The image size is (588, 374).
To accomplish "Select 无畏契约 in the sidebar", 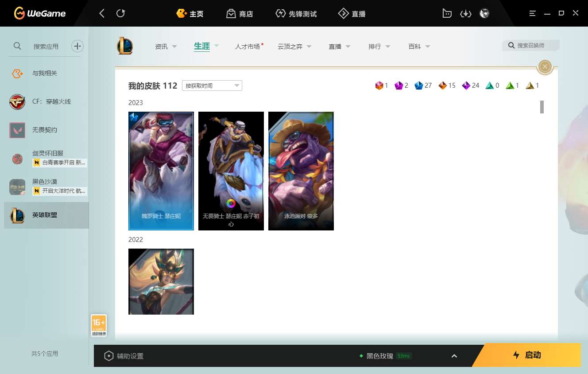I will [44, 130].
